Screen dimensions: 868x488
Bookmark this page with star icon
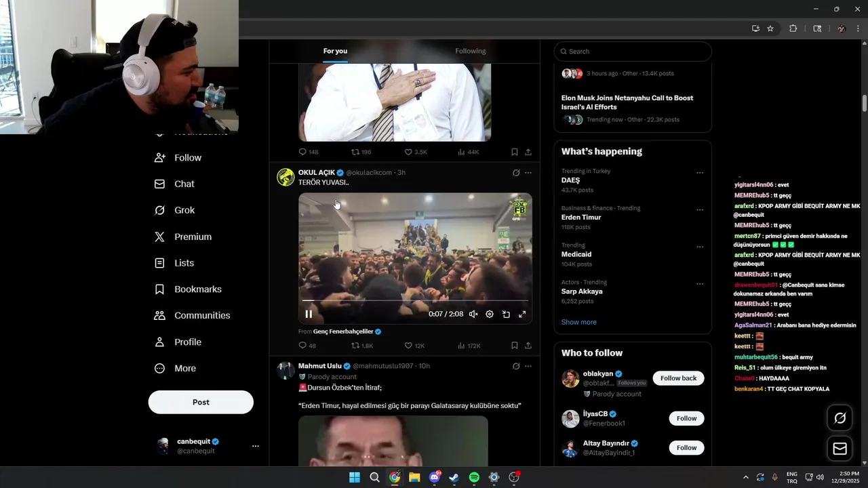click(x=770, y=28)
